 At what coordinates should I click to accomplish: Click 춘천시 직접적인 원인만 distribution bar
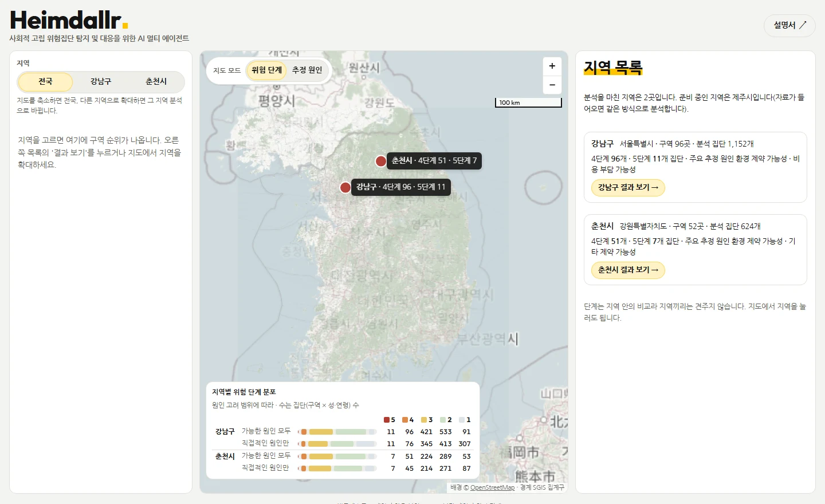coord(337,468)
